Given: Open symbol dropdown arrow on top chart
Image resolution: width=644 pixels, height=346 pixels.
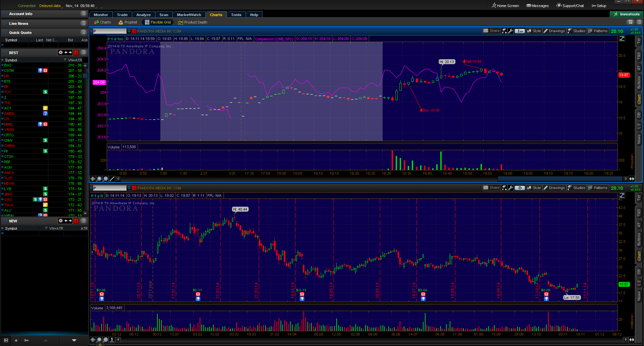Looking at the screenshot, I should pos(129,31).
